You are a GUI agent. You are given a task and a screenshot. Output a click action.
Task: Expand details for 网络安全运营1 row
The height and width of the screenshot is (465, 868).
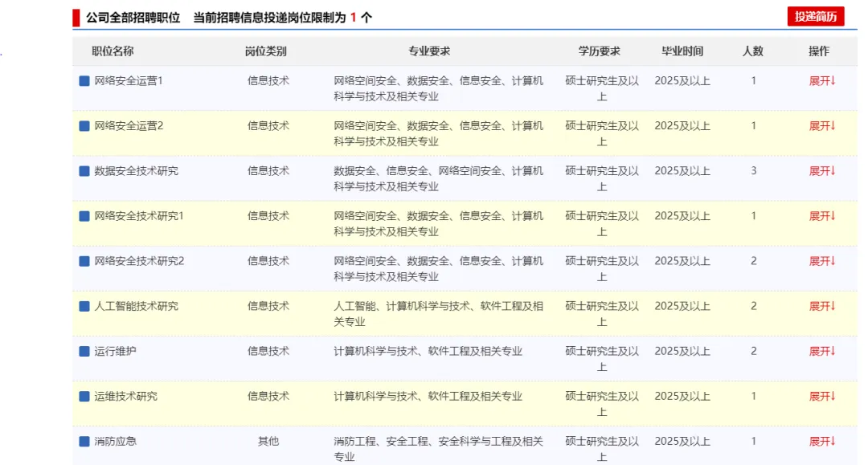pyautogui.click(x=822, y=81)
